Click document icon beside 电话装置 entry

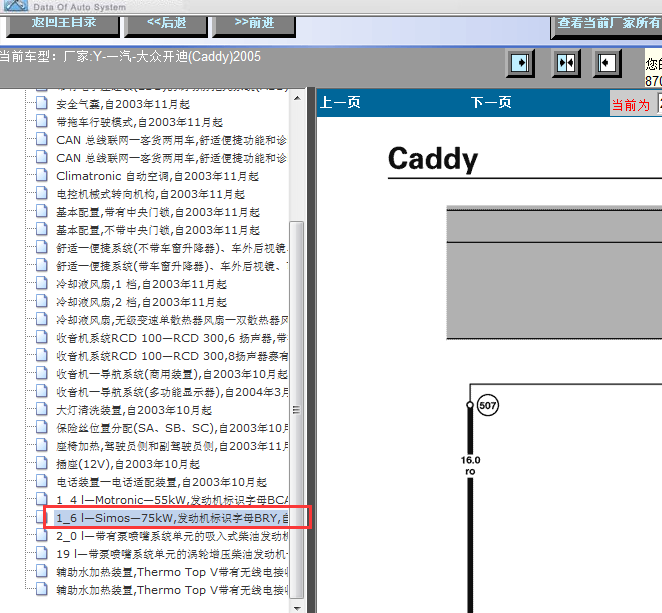(x=41, y=481)
